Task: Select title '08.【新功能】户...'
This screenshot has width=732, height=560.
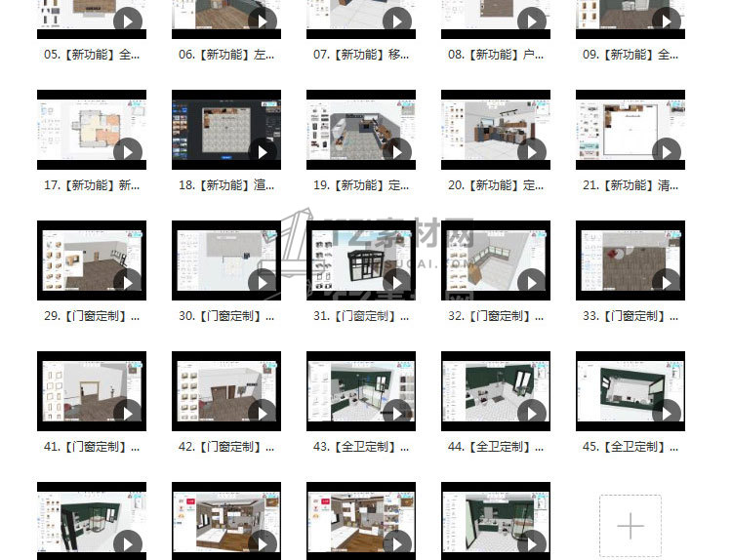Action: pyautogui.click(x=496, y=55)
